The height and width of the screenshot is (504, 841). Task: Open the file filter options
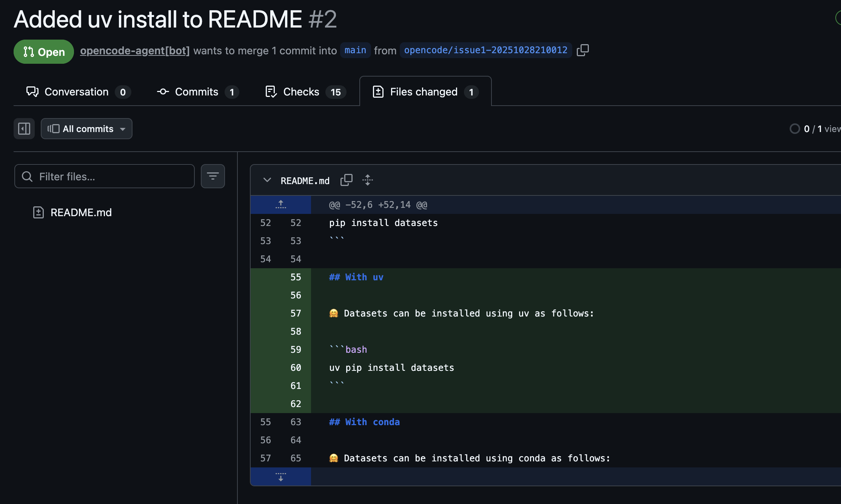[x=213, y=176]
